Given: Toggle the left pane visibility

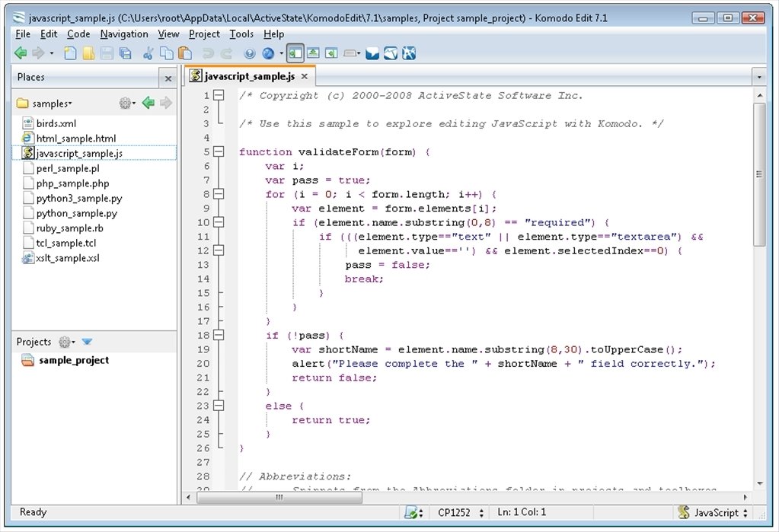Looking at the screenshot, I should (295, 53).
